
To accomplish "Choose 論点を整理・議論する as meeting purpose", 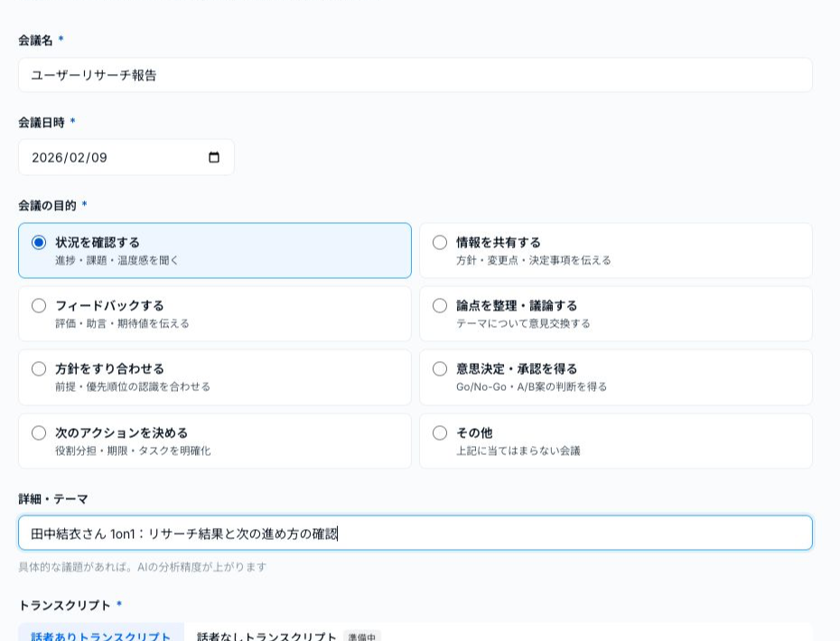I will (x=440, y=306).
